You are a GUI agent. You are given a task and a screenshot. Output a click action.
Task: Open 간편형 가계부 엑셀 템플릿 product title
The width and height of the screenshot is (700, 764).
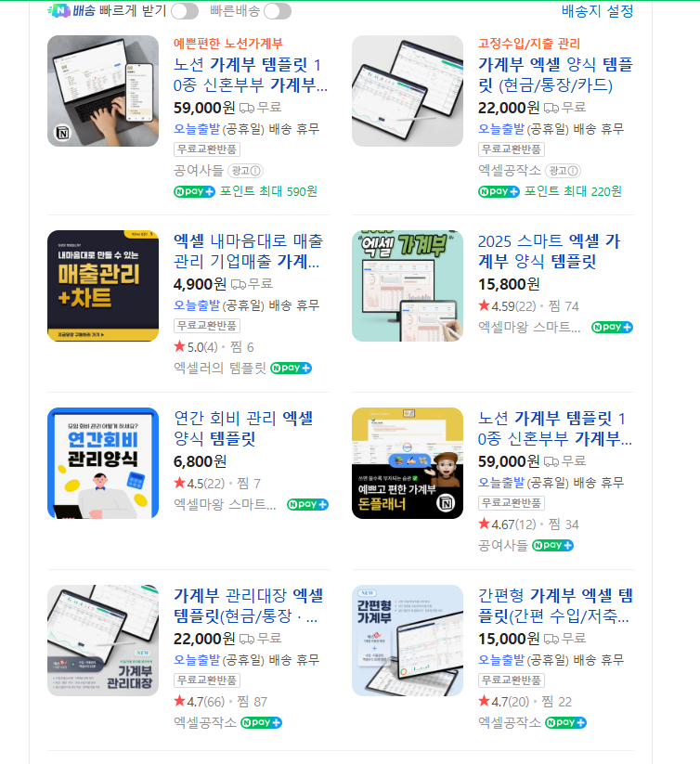[555, 605]
